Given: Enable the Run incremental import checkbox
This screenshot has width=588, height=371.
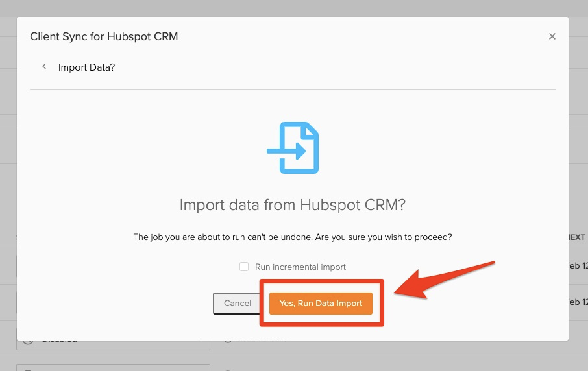Looking at the screenshot, I should [244, 267].
